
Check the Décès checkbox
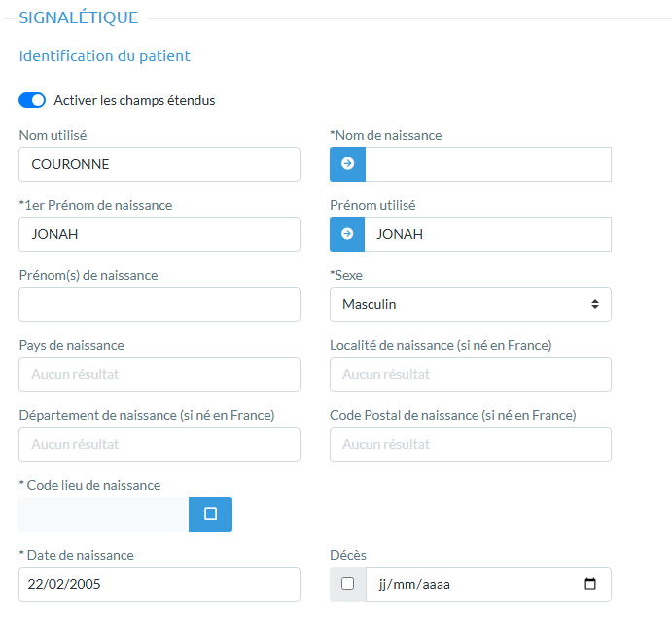point(348,584)
